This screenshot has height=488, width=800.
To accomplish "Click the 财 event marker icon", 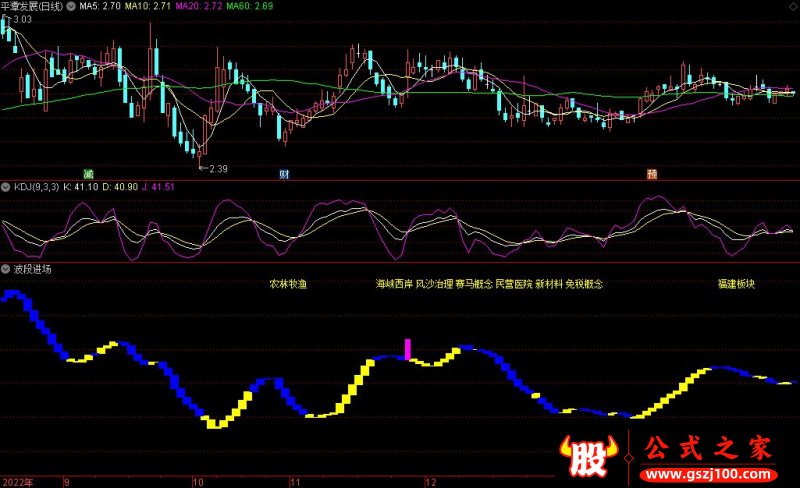I will (284, 173).
